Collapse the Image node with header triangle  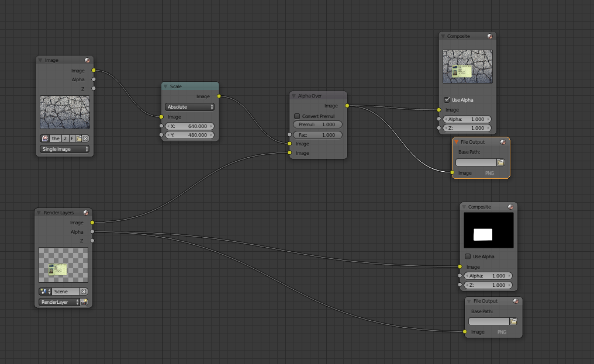click(x=40, y=60)
